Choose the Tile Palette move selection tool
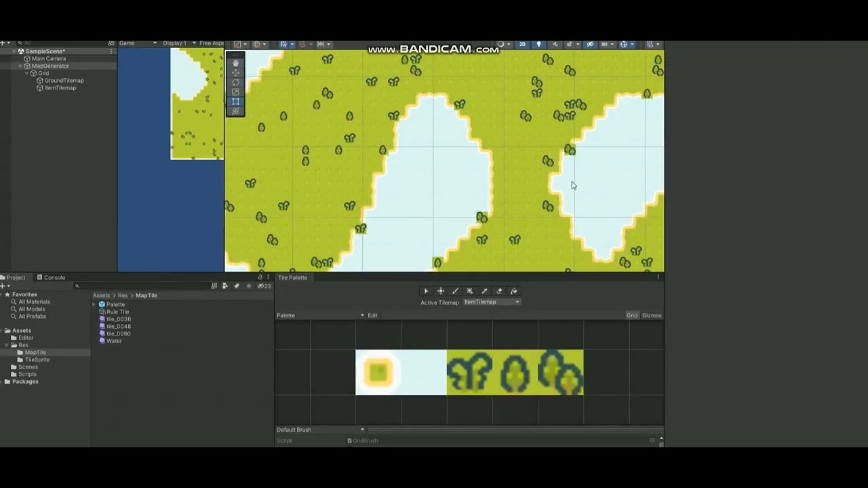The width and height of the screenshot is (868, 488). click(441, 291)
